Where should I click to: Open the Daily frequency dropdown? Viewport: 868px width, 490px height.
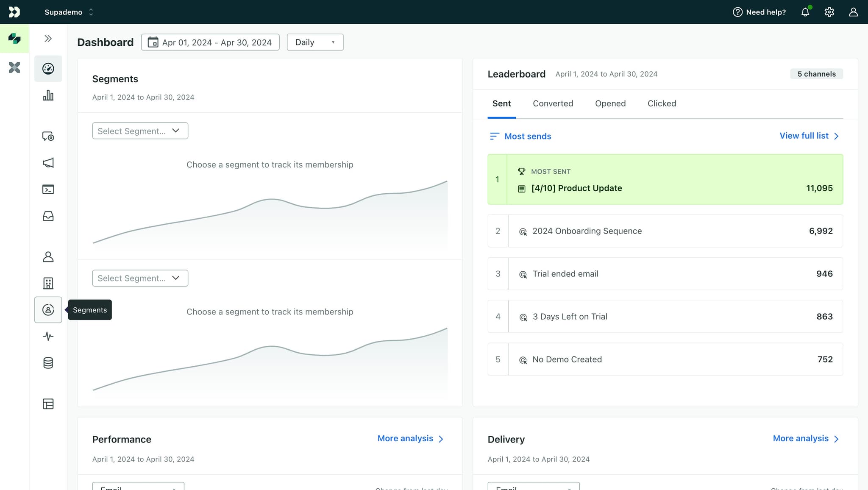coord(314,42)
